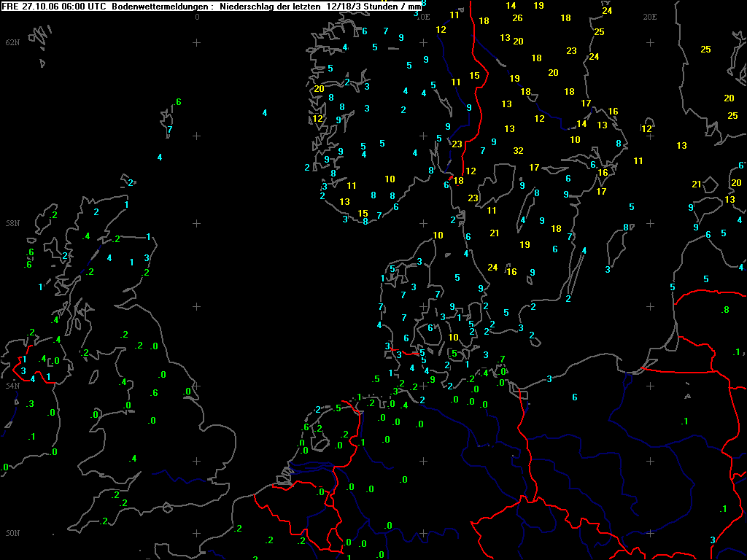747x560 pixels.
Task: Click the '58N' latitude label
Action: [x=13, y=223]
